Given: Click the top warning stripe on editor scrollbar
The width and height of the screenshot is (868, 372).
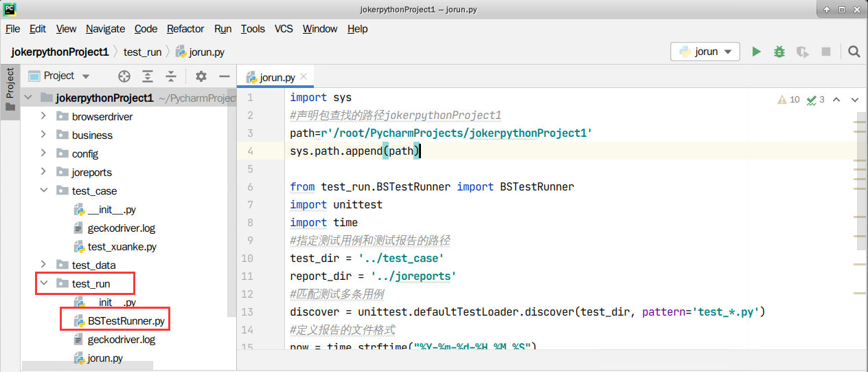Looking at the screenshot, I should coord(861,121).
